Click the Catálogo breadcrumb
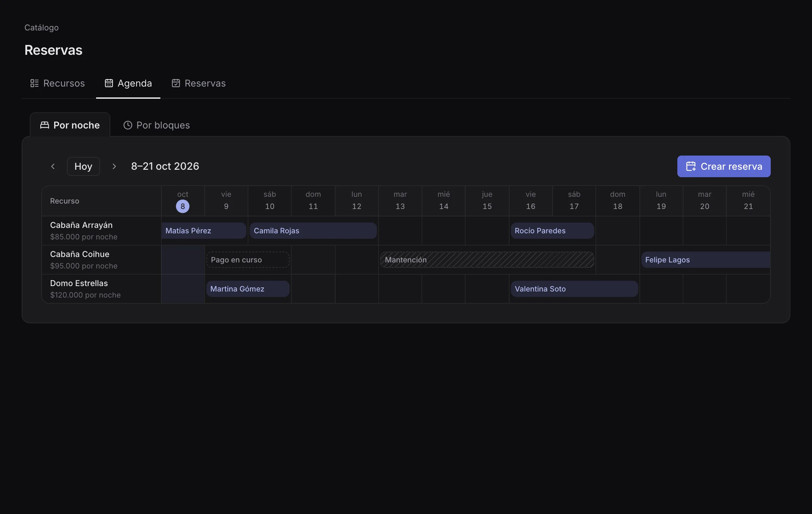This screenshot has width=812, height=514. 42,28
